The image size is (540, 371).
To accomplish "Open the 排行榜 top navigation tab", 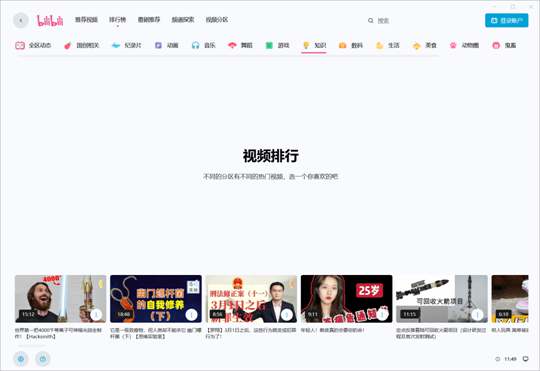I will point(117,20).
